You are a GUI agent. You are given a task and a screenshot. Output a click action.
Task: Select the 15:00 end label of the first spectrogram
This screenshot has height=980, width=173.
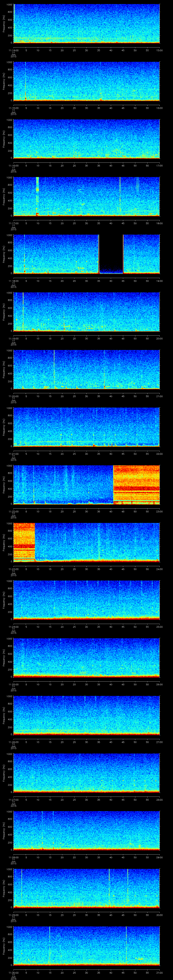click(x=159, y=50)
